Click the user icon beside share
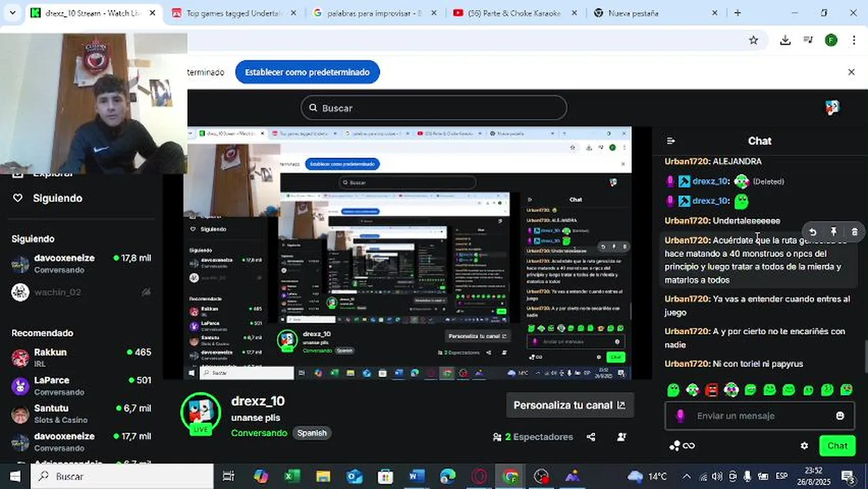 pos(621,437)
